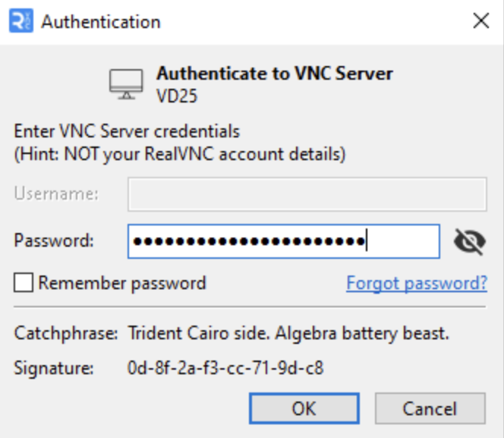Click the Authentication window title text
Image resolution: width=504 pixels, height=438 pixels.
pos(101,22)
